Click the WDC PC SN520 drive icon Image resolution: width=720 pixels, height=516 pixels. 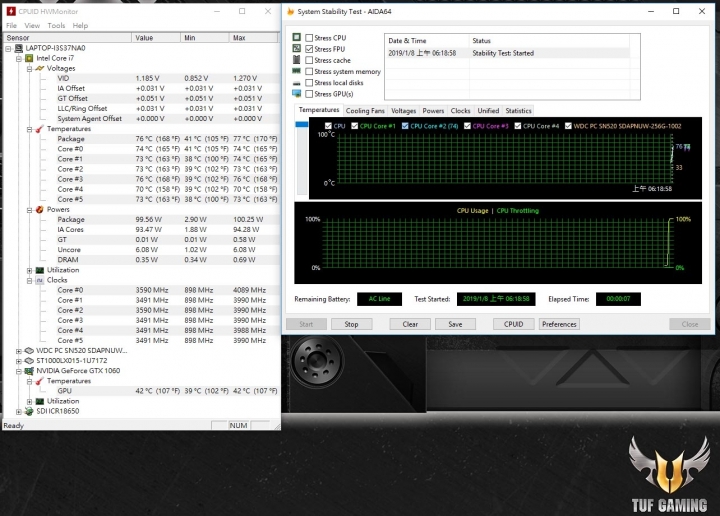[x=29, y=351]
